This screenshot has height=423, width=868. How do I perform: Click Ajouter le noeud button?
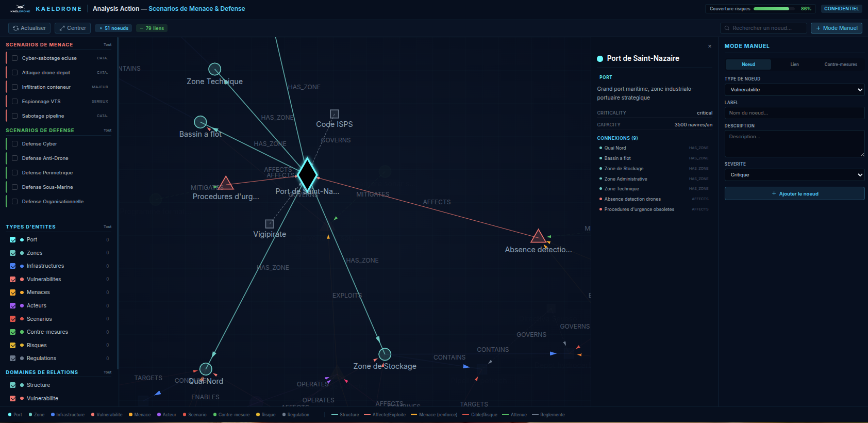tap(794, 194)
